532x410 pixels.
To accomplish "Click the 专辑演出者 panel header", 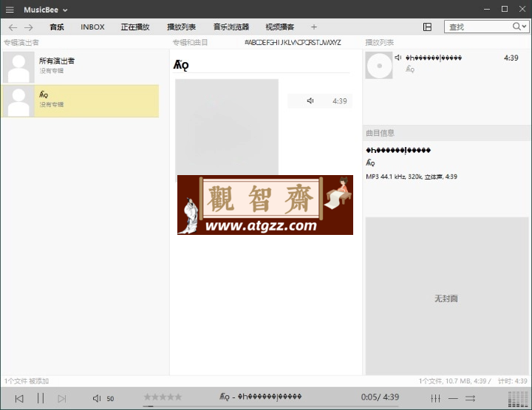I will point(21,43).
